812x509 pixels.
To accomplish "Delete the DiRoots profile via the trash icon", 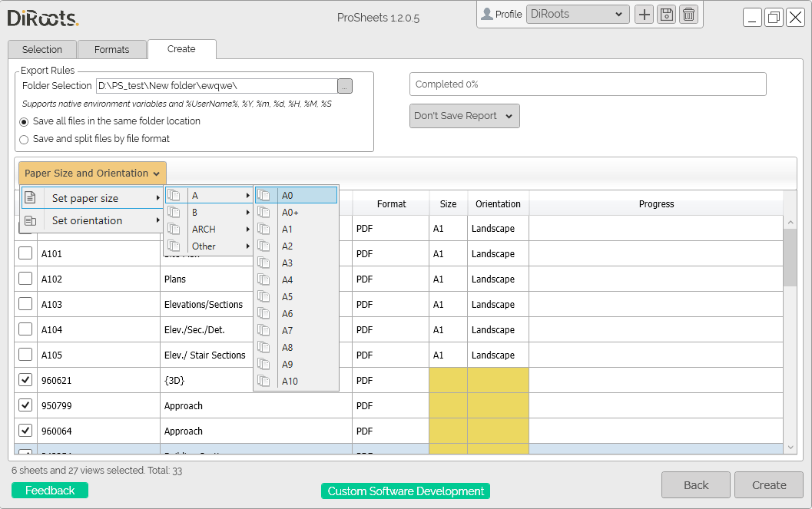I will click(688, 14).
